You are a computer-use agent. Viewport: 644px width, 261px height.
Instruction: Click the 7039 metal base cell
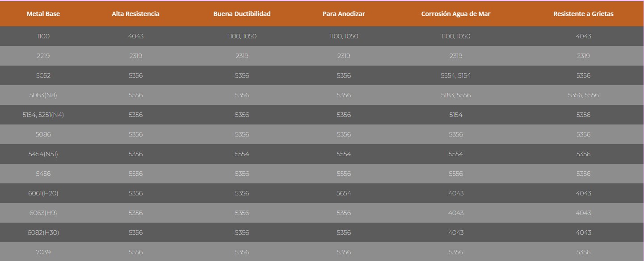click(x=43, y=252)
